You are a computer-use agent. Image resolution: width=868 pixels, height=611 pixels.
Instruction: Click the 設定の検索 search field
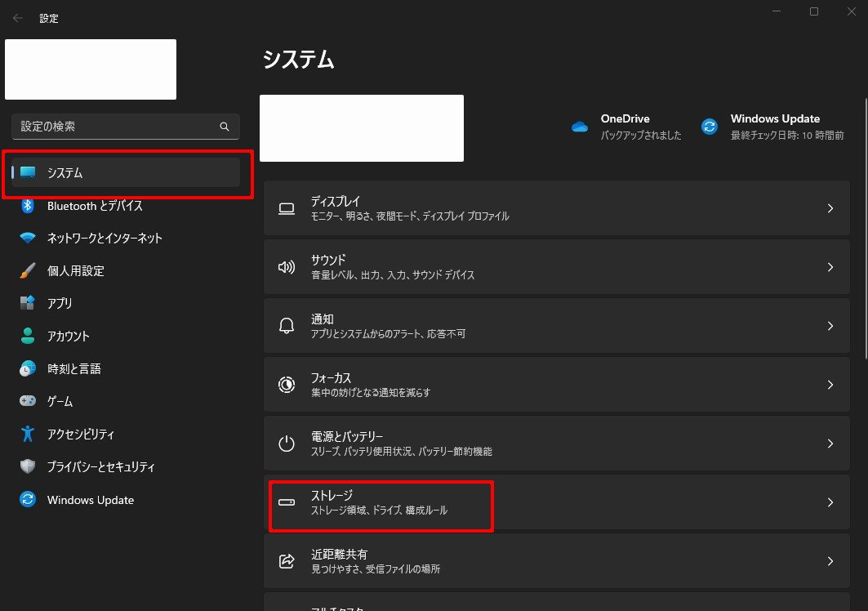pos(114,127)
